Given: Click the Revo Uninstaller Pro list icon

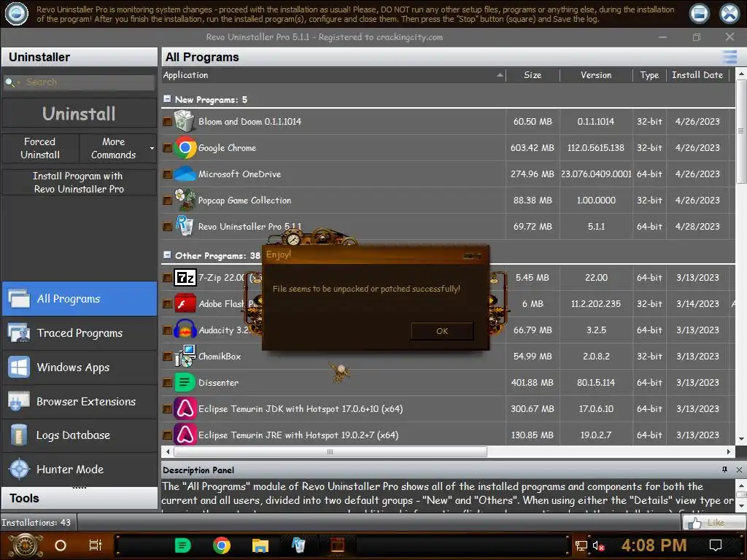Looking at the screenshot, I should pos(185,226).
